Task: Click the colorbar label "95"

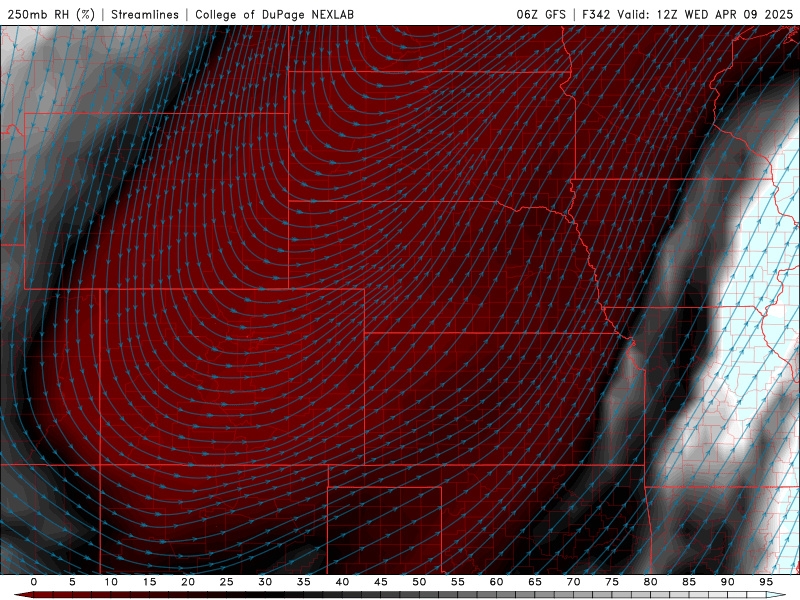Action: (766, 582)
